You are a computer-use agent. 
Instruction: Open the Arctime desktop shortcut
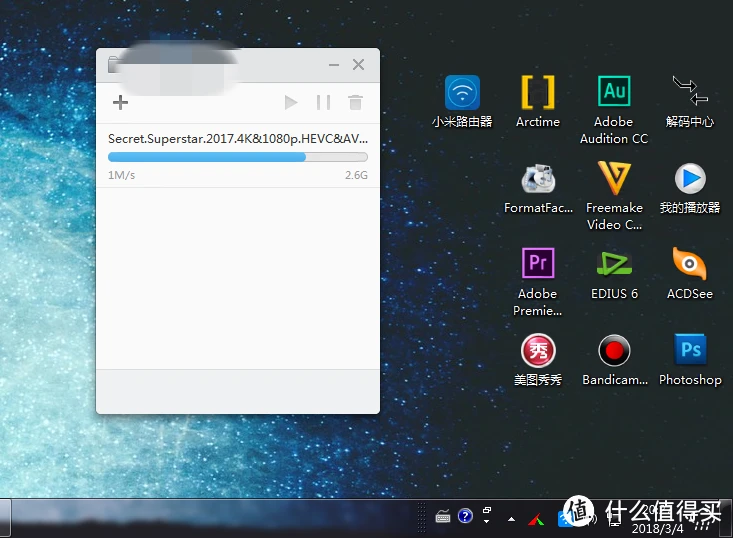point(538,102)
